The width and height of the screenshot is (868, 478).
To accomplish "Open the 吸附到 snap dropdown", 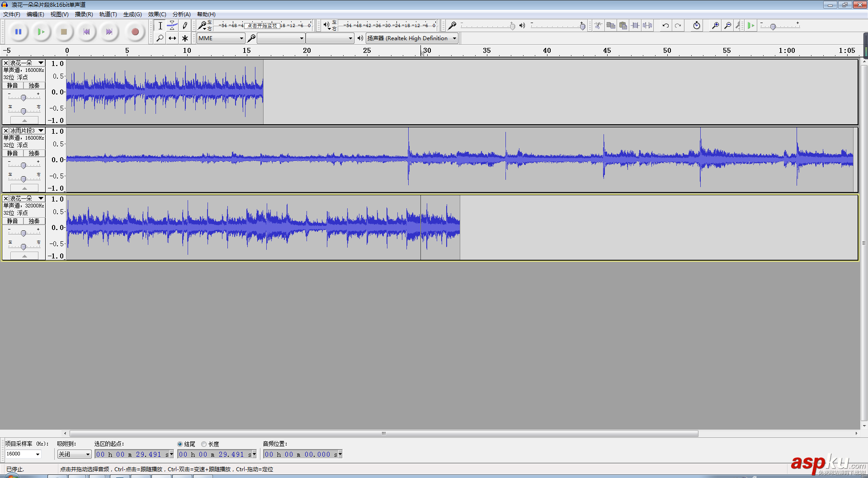I will pos(74,454).
